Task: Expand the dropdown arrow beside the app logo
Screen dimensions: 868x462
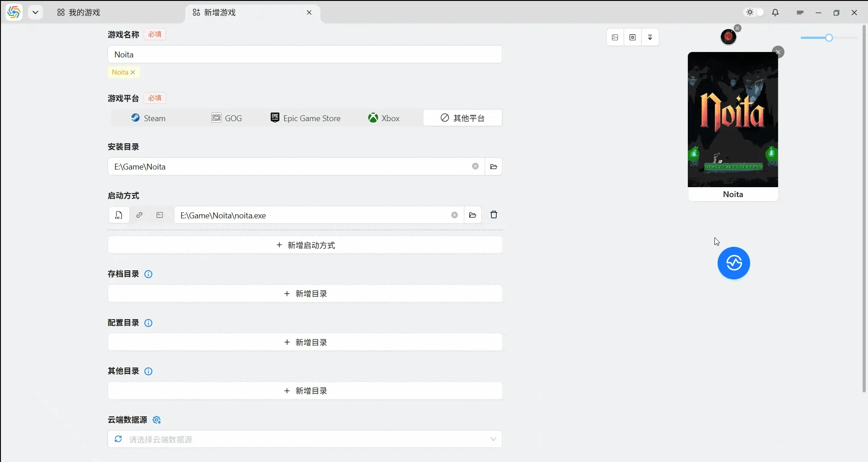Action: pos(35,13)
